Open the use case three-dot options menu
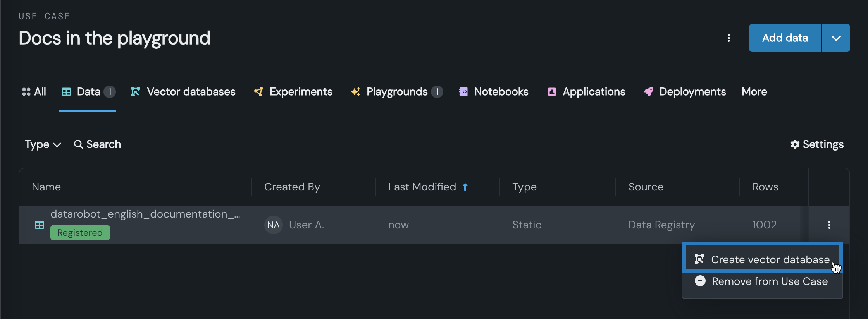 [x=729, y=38]
